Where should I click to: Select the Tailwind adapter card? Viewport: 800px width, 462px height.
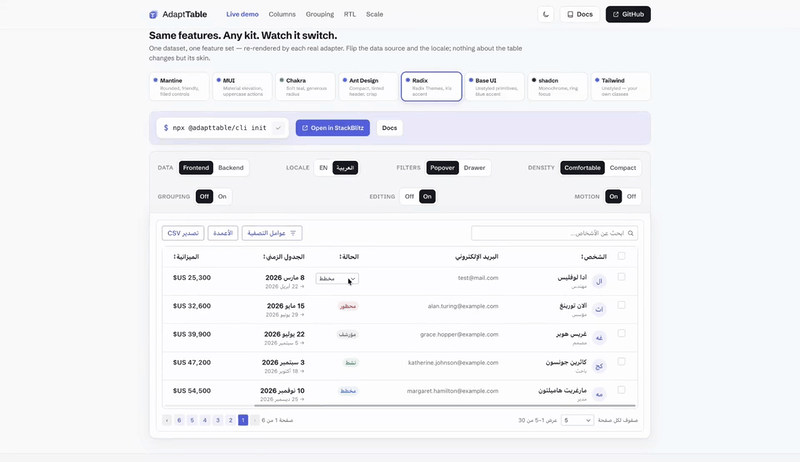620,87
